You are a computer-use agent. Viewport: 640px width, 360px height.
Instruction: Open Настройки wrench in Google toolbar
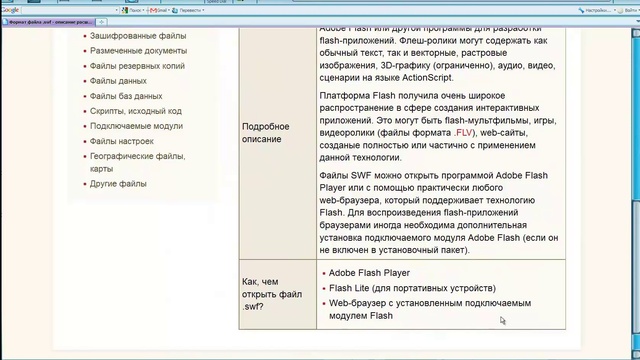596,10
